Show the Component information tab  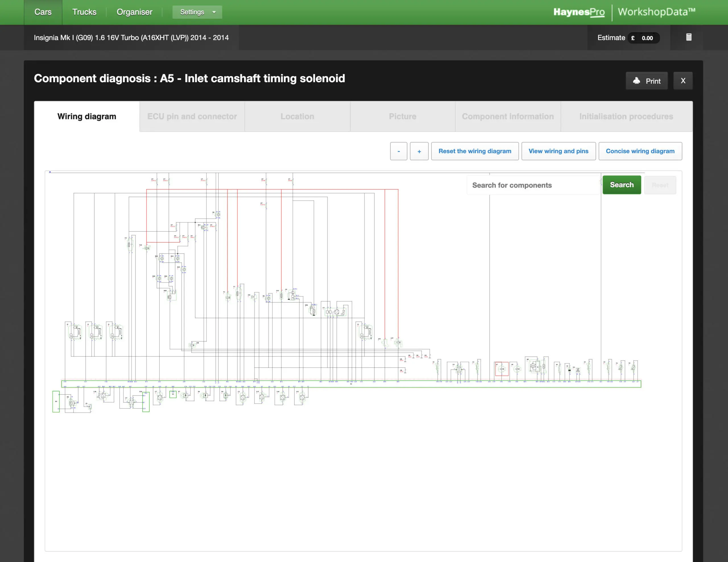(x=508, y=117)
